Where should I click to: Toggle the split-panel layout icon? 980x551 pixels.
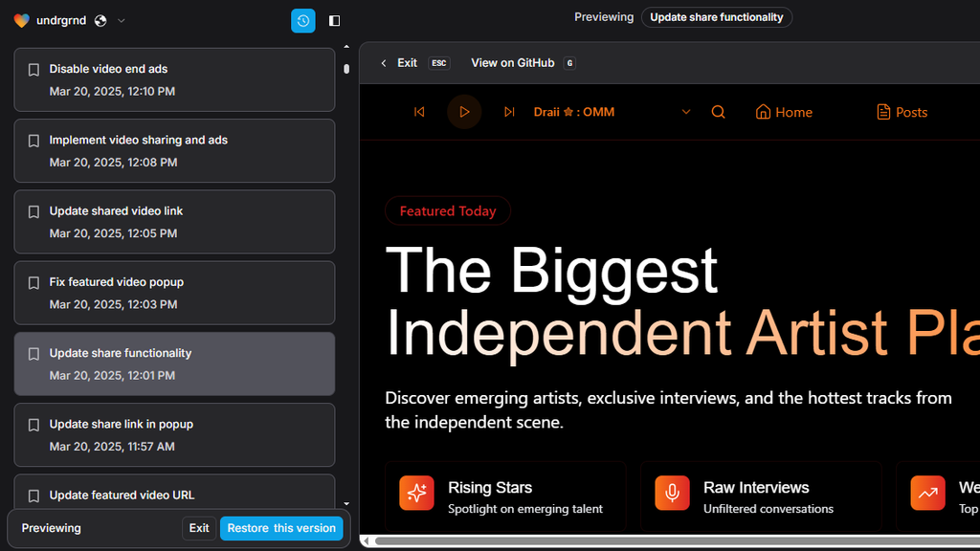[334, 20]
